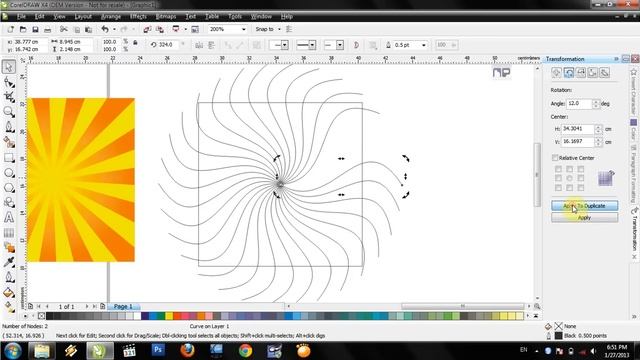Image resolution: width=640 pixels, height=360 pixels.
Task: Click the no-fill X swatch in the palette
Action: click(41, 316)
